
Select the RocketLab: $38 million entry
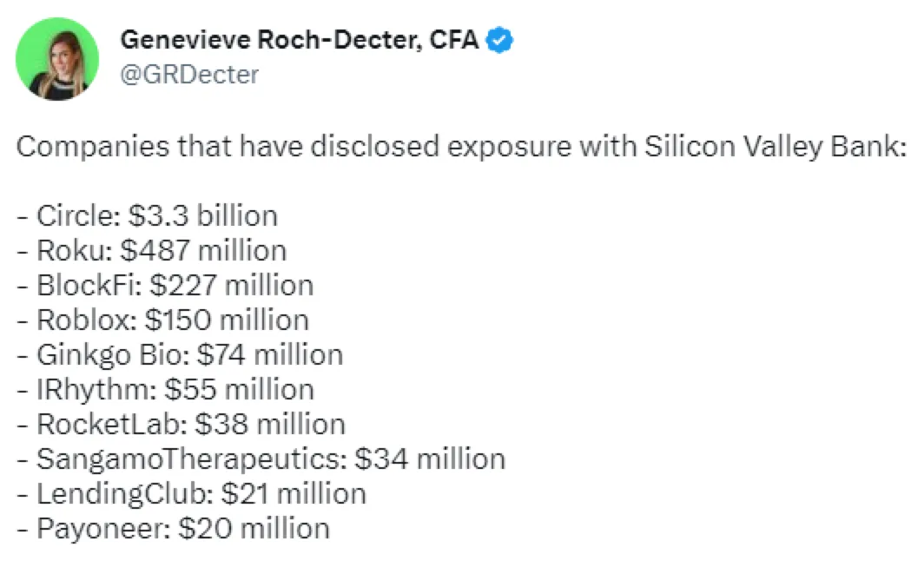click(x=181, y=424)
